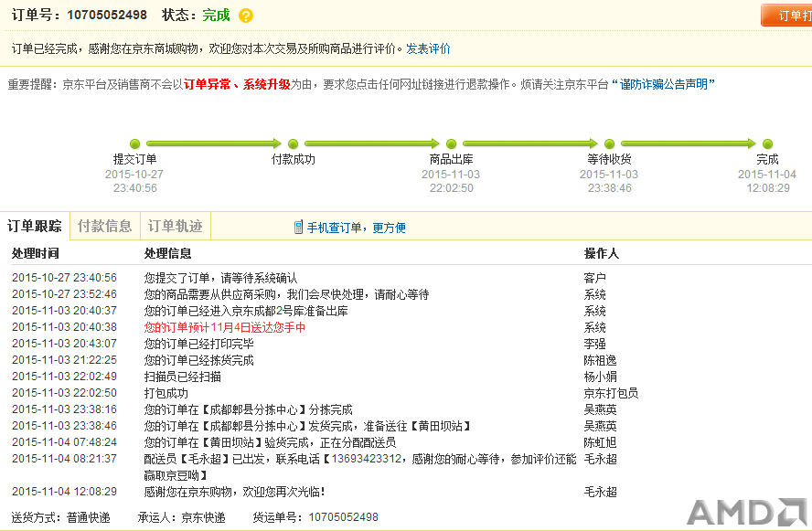
Task: Switch to the 订单跟踪 tab
Action: pos(35,226)
